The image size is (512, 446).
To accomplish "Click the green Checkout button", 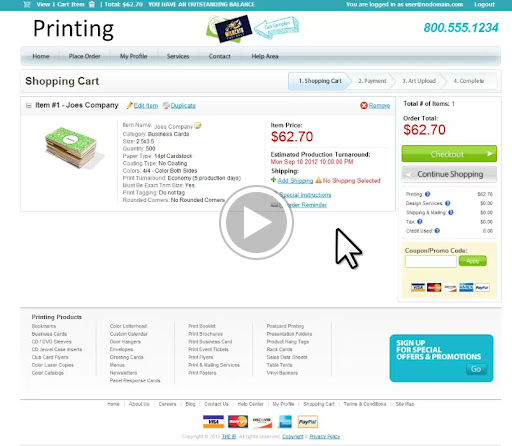I will pyautogui.click(x=449, y=154).
